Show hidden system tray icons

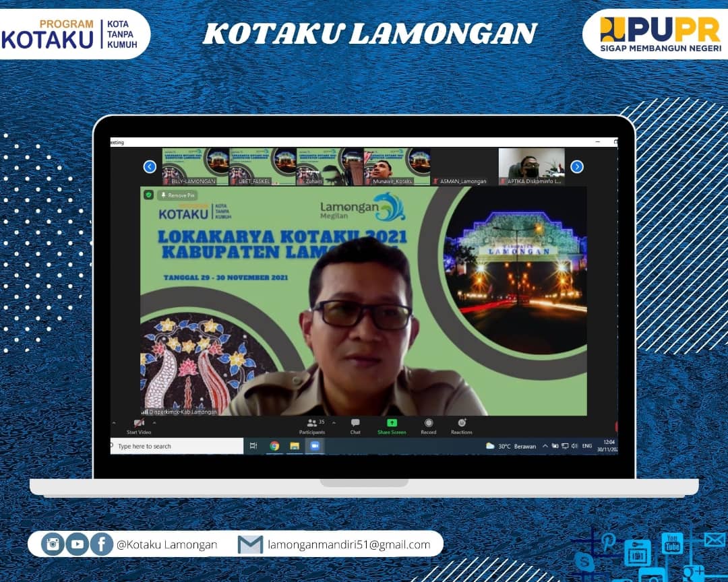(545, 446)
